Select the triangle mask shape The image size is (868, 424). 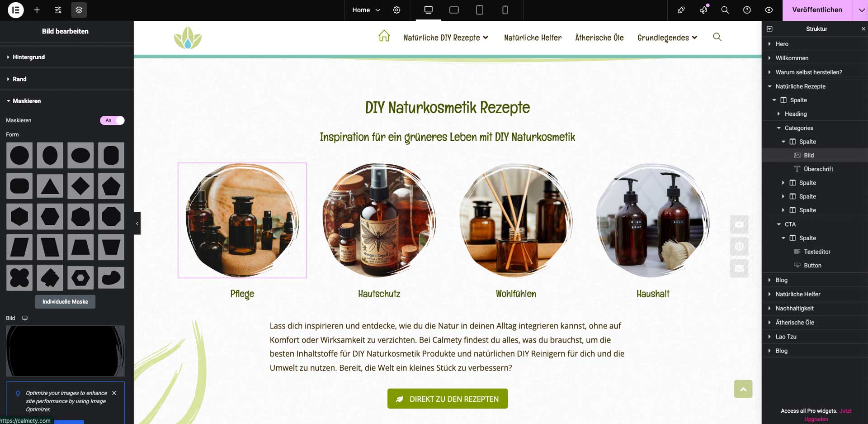point(50,186)
